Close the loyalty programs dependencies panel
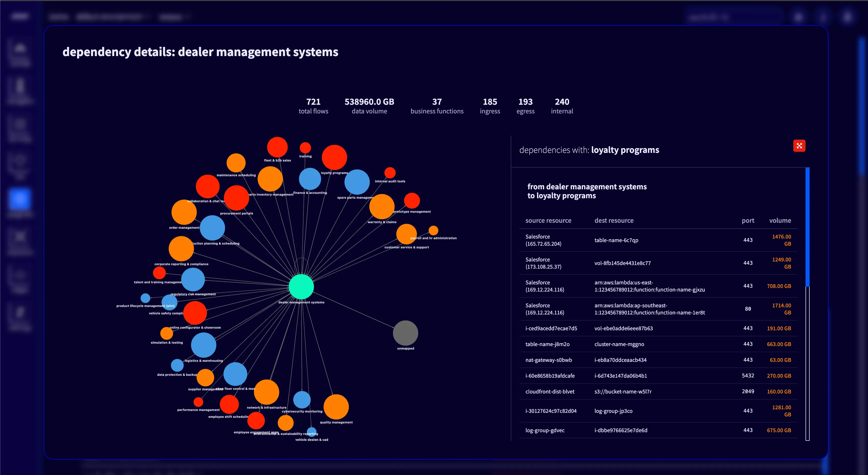Viewport: 868px width, 475px height. 799,146
